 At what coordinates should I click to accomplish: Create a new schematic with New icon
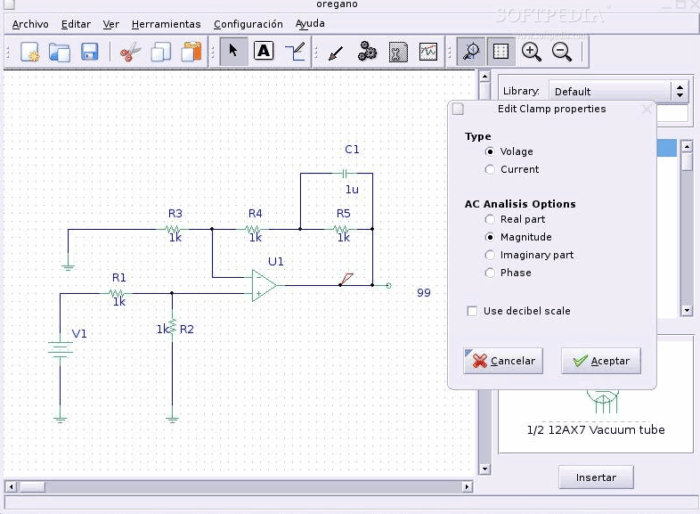pos(29,52)
